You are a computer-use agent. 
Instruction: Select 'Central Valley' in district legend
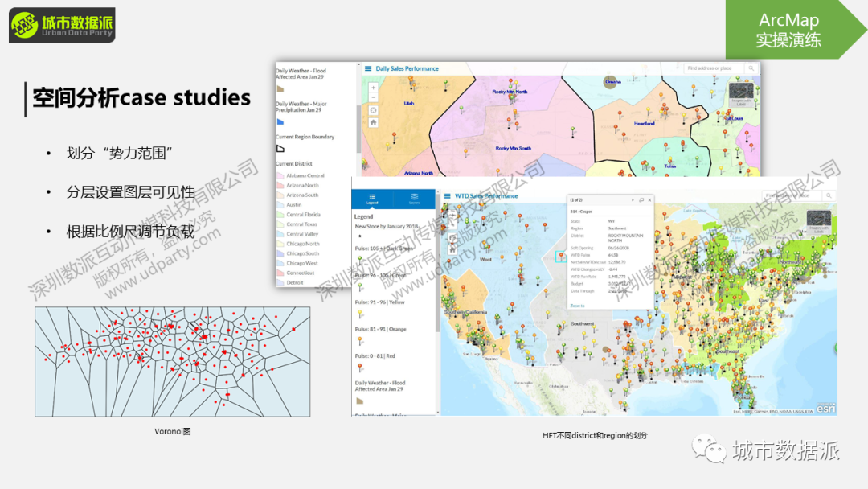pyautogui.click(x=302, y=234)
